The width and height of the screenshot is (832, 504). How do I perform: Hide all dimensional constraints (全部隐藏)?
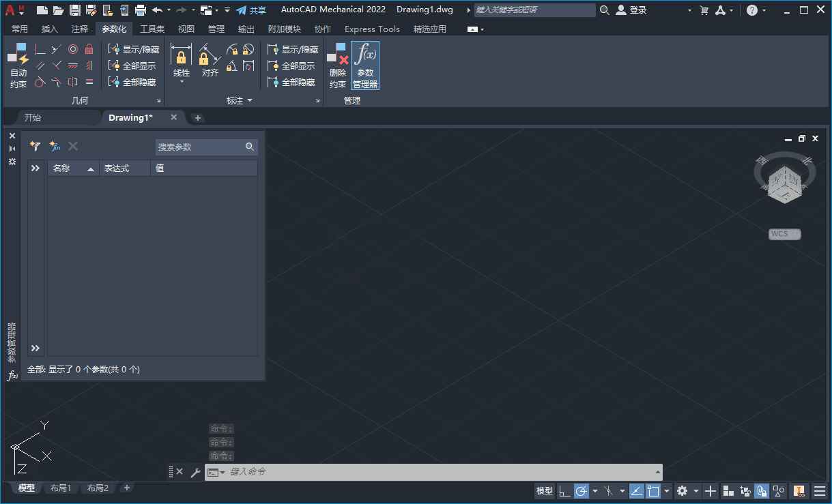point(291,82)
